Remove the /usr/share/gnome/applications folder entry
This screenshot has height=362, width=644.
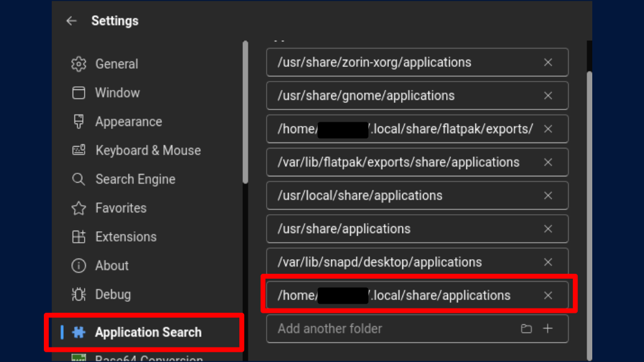[x=548, y=96]
